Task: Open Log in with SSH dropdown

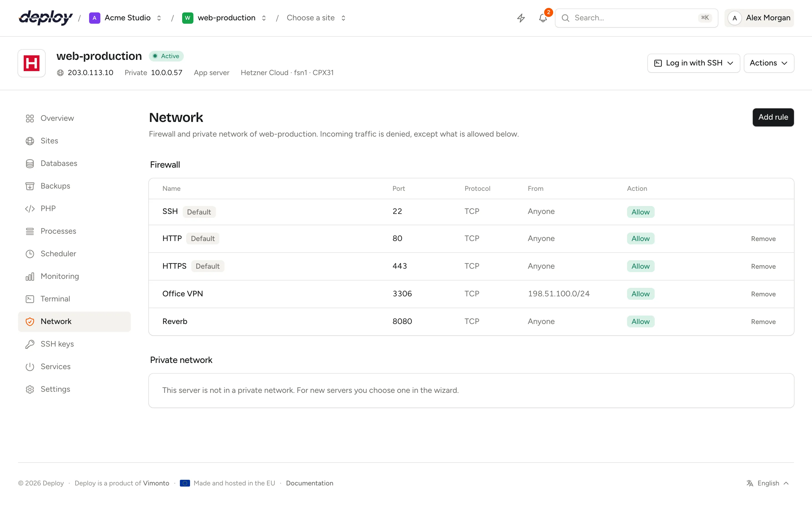Action: pyautogui.click(x=694, y=63)
